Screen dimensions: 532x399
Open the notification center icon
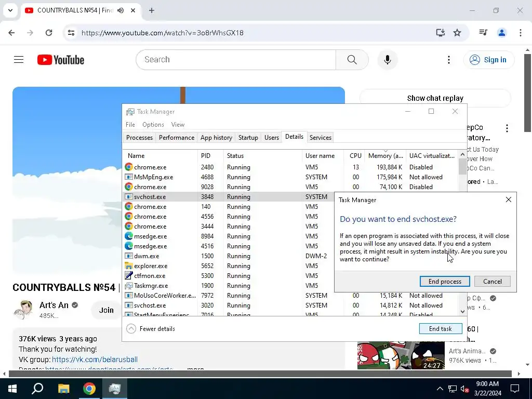coord(515,389)
